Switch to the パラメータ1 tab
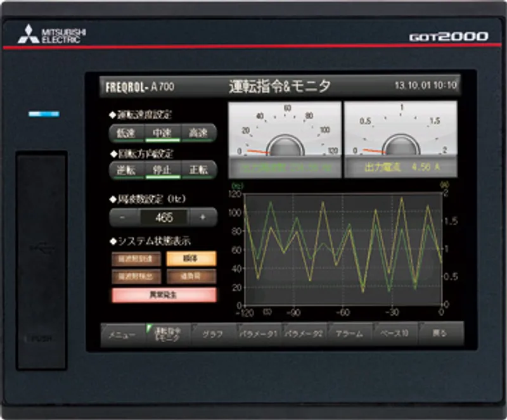The width and height of the screenshot is (507, 420). pos(259,334)
